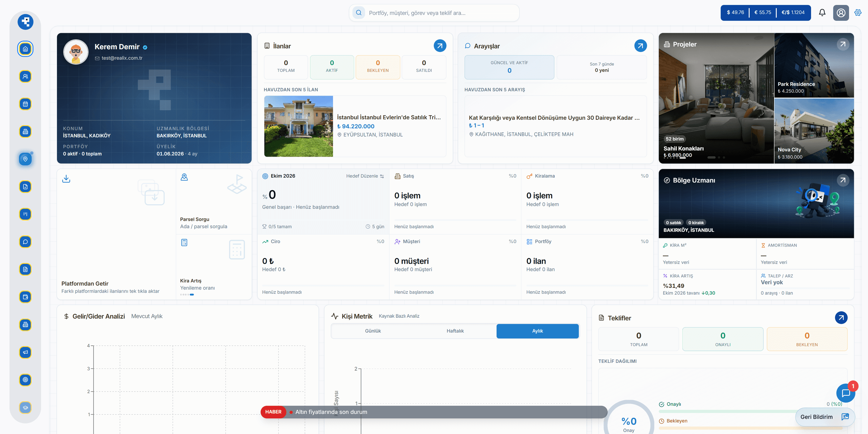This screenshot has width=868, height=434.
Task: Open the Teklifler arrow button
Action: point(841,318)
